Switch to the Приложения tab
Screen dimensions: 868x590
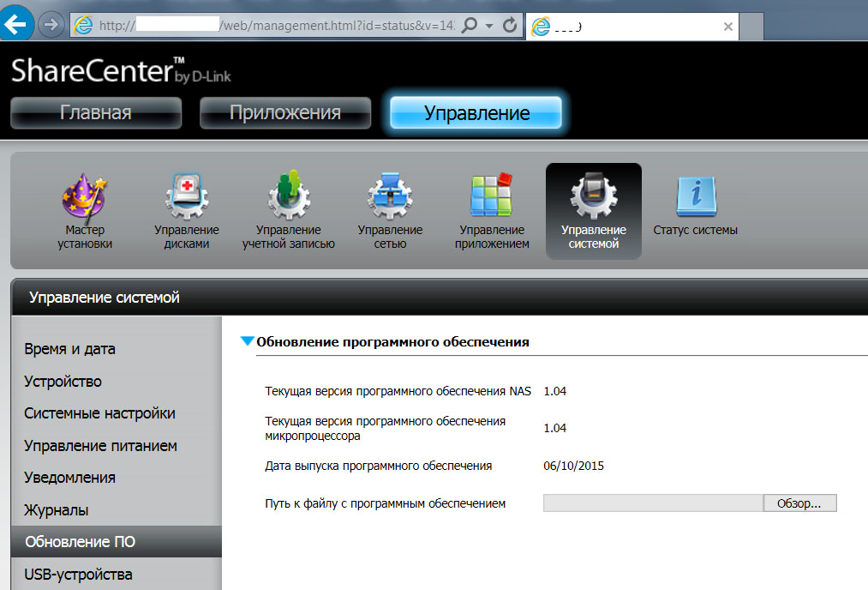coord(285,113)
